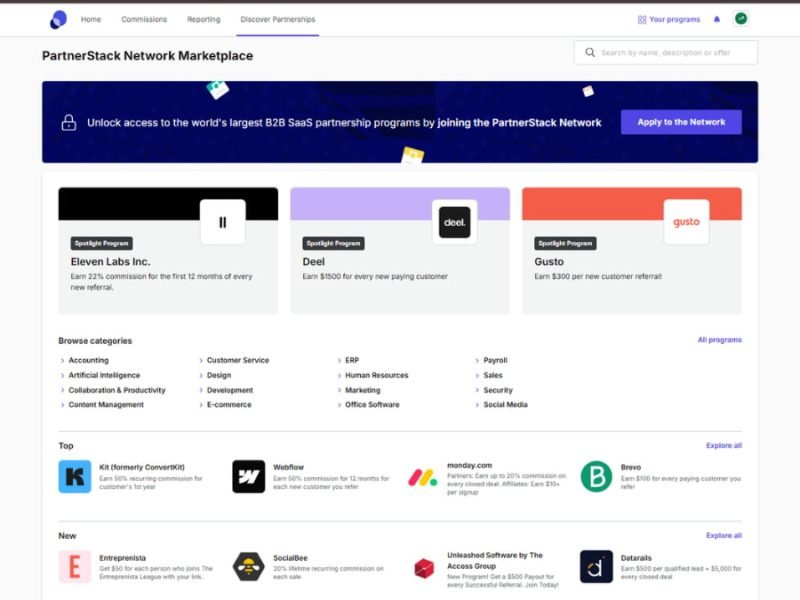800x600 pixels.
Task: Browse the Office Software category
Action: pyautogui.click(x=372, y=405)
